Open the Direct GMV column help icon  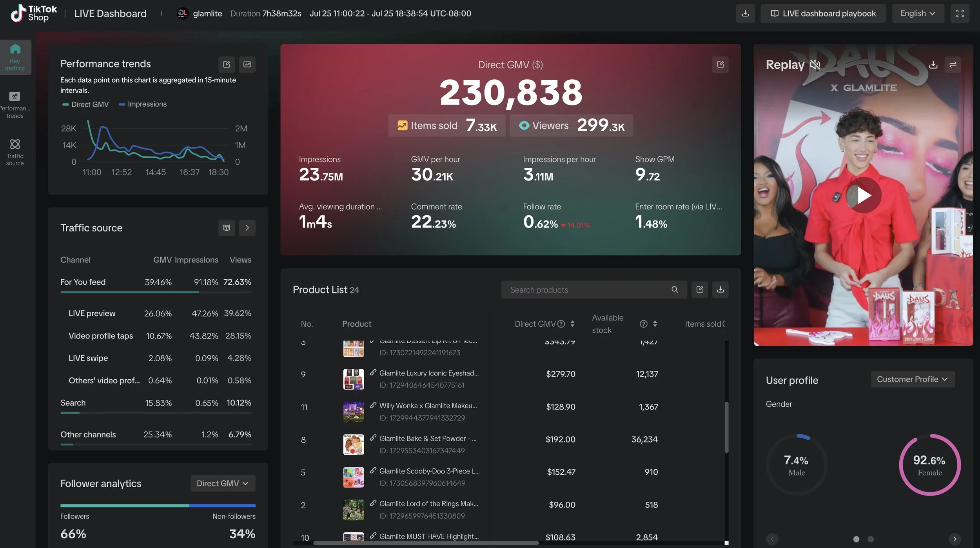point(561,324)
